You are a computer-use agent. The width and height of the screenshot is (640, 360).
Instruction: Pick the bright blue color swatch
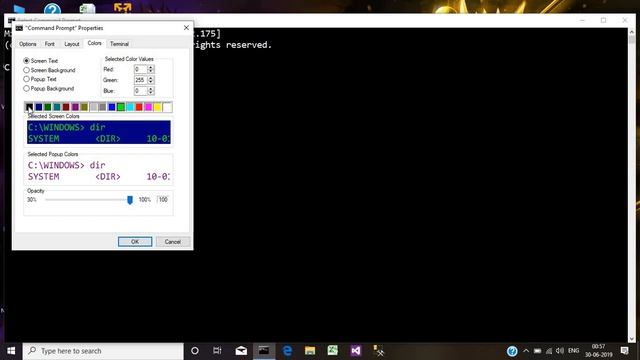click(x=112, y=107)
